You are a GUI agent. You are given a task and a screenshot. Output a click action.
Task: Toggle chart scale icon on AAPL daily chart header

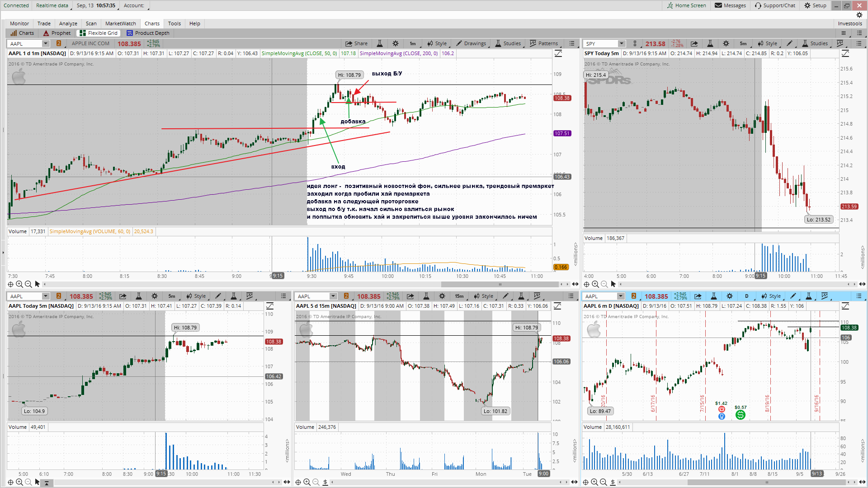845,306
